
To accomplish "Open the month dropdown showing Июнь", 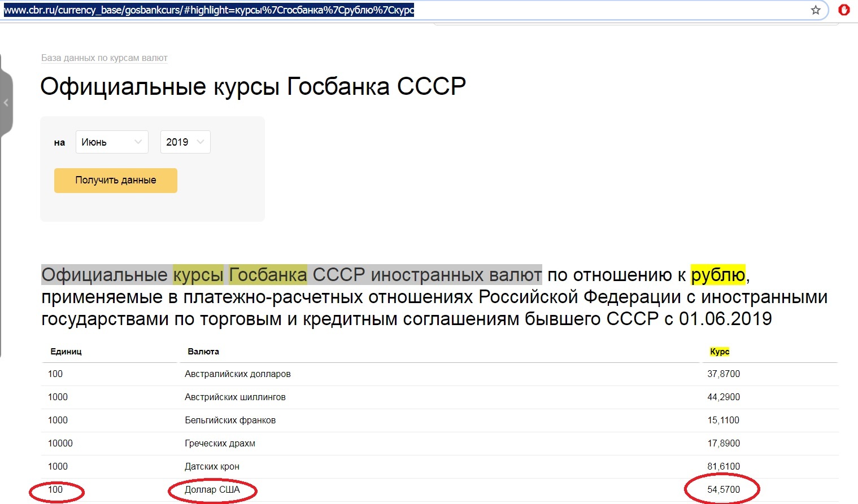I will click(112, 142).
